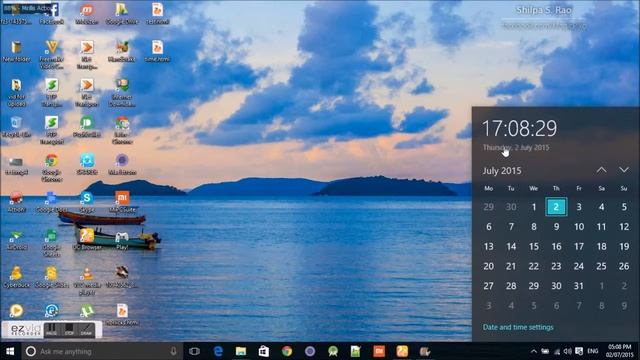Open the Facebook desktop shortcut
The image size is (640, 360).
(52, 13)
